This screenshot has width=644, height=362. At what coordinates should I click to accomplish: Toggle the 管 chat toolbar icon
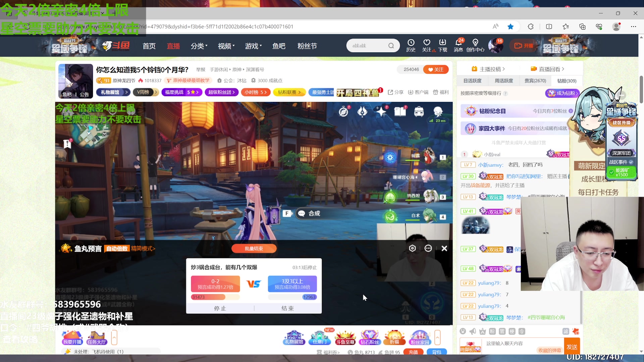(x=502, y=331)
